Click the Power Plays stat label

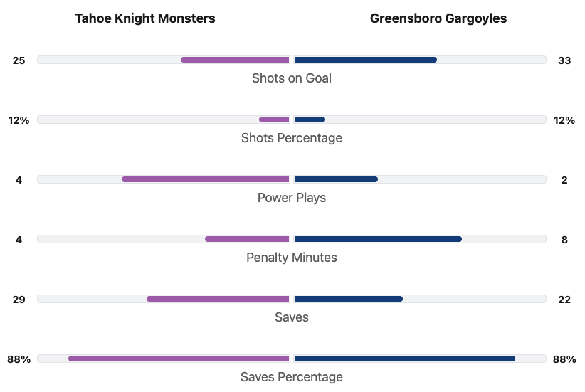click(292, 198)
